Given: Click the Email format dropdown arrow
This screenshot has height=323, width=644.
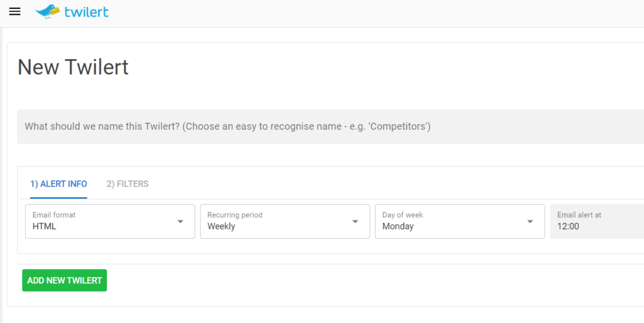Looking at the screenshot, I should [180, 222].
